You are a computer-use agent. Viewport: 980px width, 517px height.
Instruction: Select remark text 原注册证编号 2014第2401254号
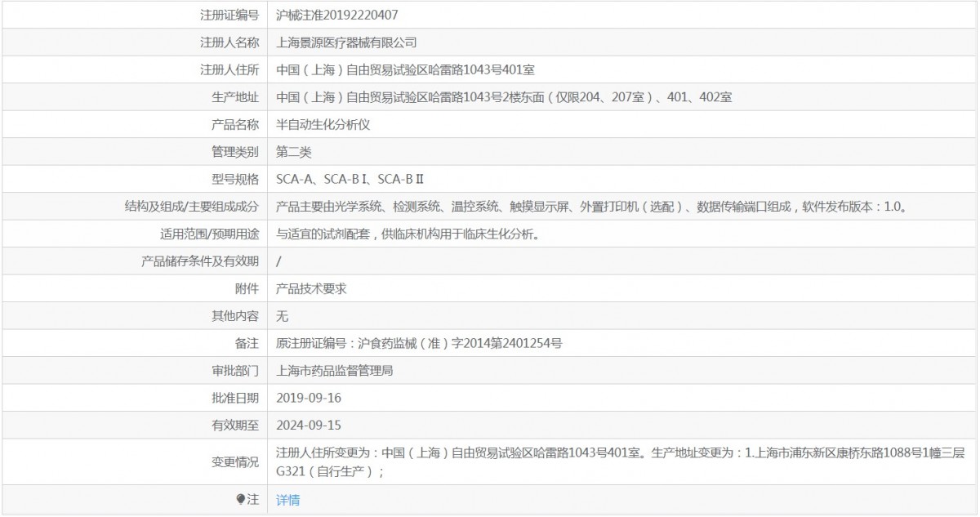pyautogui.click(x=419, y=344)
